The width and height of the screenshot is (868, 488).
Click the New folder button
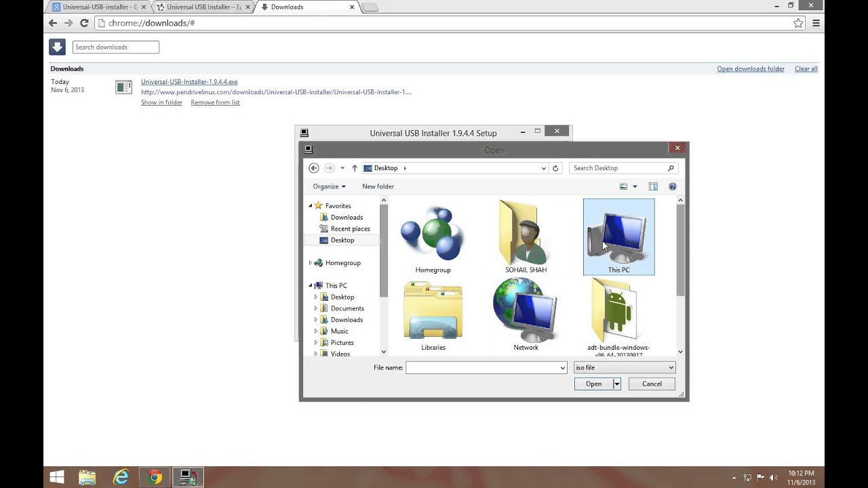coord(378,186)
